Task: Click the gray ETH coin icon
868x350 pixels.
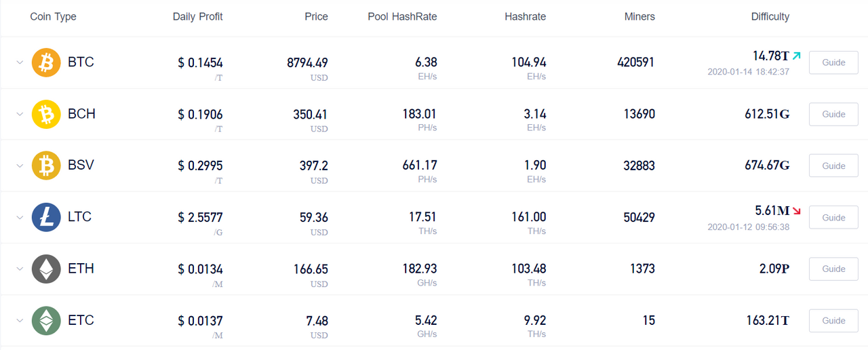Action: click(46, 269)
